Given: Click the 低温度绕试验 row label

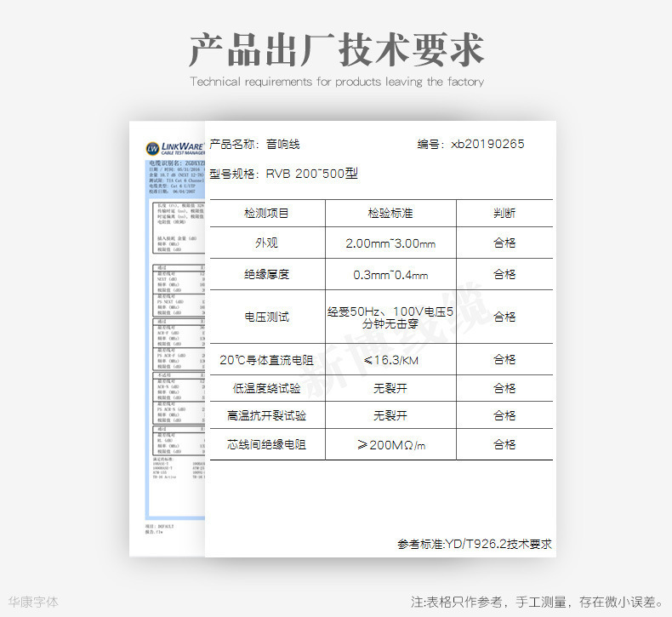Looking at the screenshot, I should click(x=266, y=388).
